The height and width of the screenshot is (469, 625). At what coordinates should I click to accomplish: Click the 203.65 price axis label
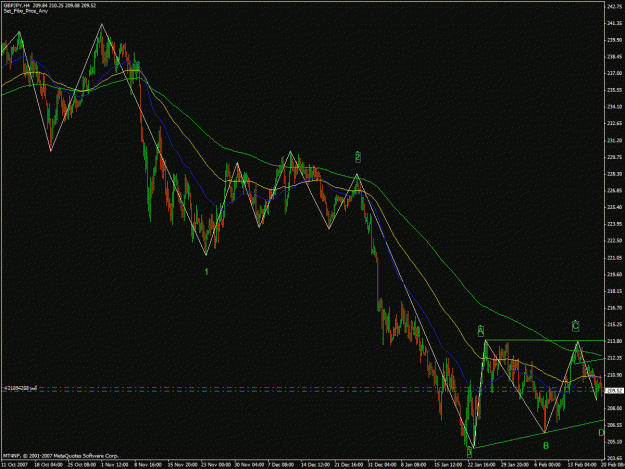tap(615, 458)
